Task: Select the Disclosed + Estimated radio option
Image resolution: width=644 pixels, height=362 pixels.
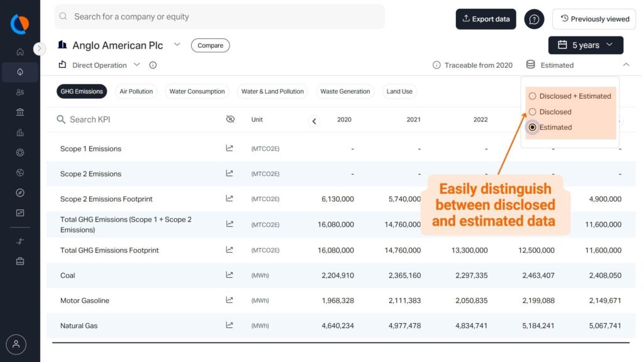Action: coord(533,96)
